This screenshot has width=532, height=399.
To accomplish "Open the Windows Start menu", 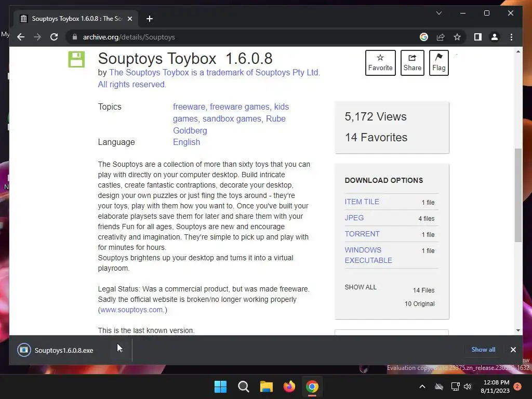I will 220,387.
